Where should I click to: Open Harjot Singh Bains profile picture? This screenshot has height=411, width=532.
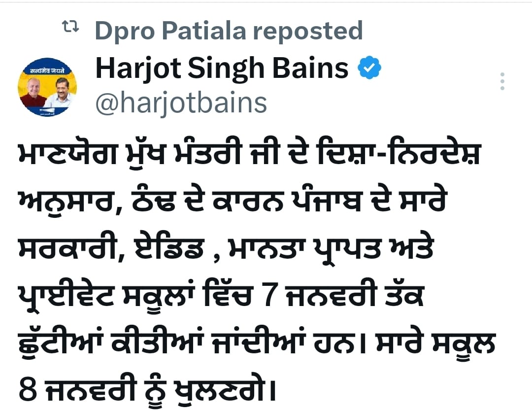click(47, 87)
